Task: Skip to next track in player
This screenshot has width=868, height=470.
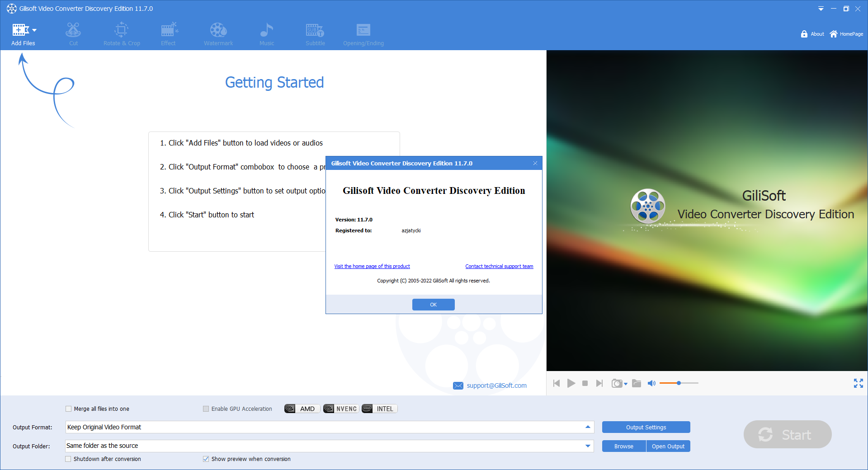Action: coord(599,383)
